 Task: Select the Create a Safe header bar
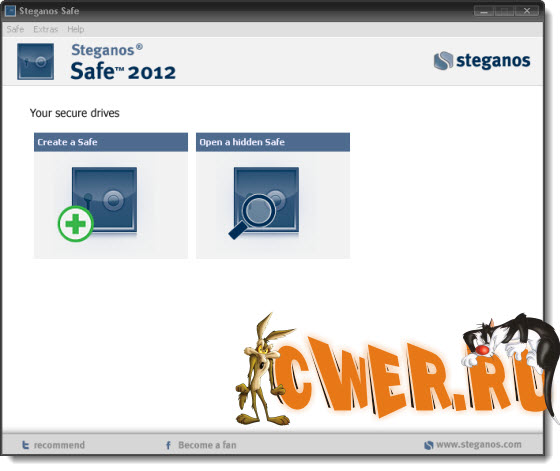tap(111, 142)
